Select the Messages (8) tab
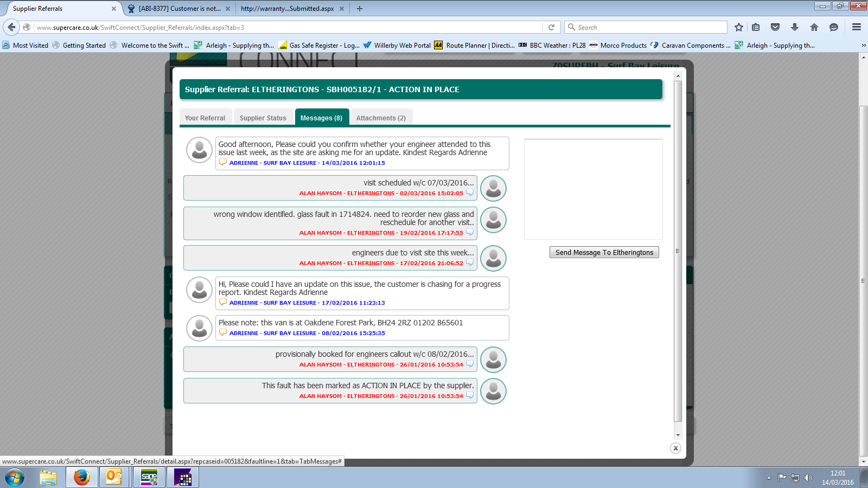Viewport: 868px width, 488px height. click(322, 118)
